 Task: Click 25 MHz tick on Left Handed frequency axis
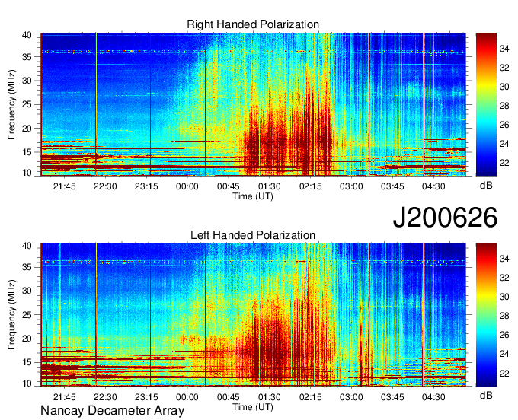pos(27,315)
